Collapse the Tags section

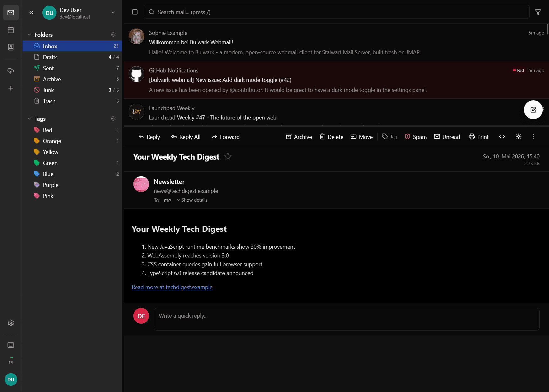click(29, 119)
